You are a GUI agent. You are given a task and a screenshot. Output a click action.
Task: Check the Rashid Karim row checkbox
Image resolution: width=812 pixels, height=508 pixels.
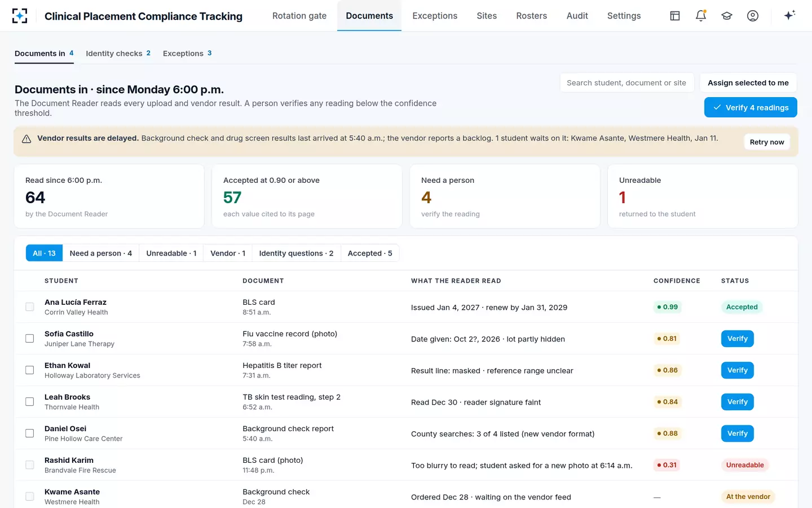pos(30,465)
